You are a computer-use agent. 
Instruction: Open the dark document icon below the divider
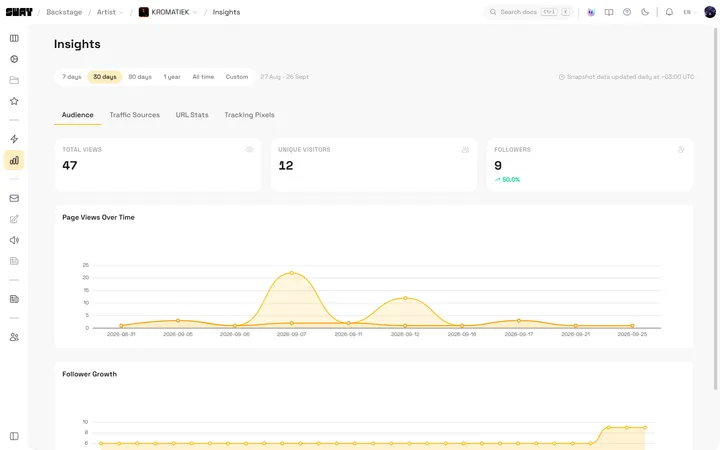coord(14,299)
